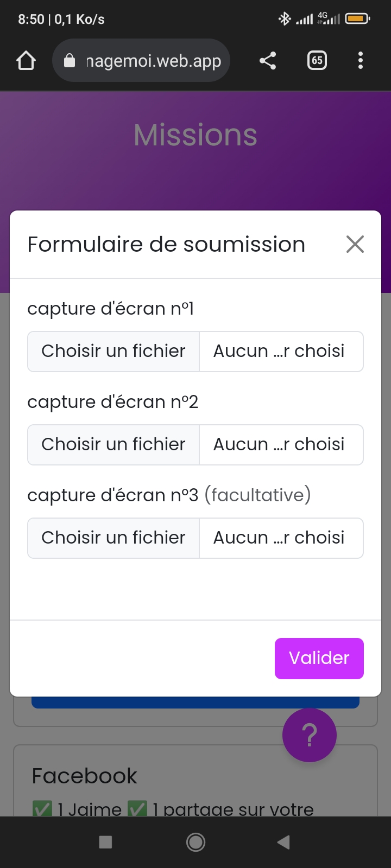The width and height of the screenshot is (391, 868).
Task: Tap the first "Aucun …r choisi" file field
Action: 280,352
